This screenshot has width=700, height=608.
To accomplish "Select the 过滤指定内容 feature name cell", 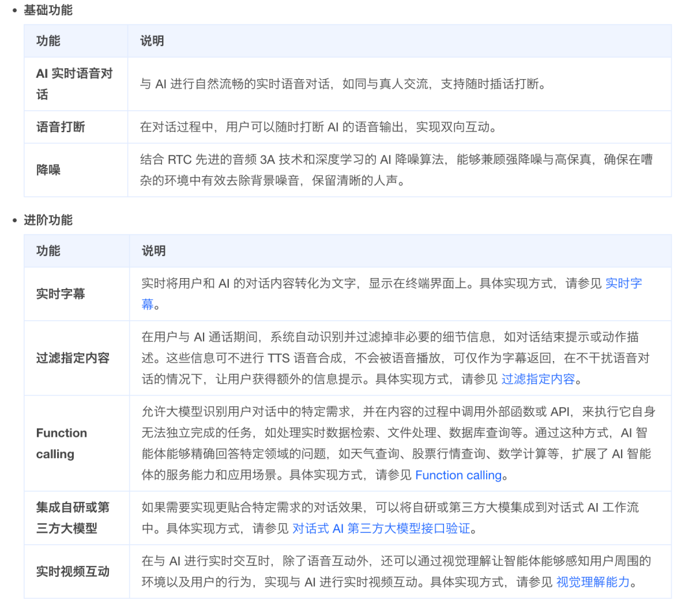I will (x=76, y=358).
